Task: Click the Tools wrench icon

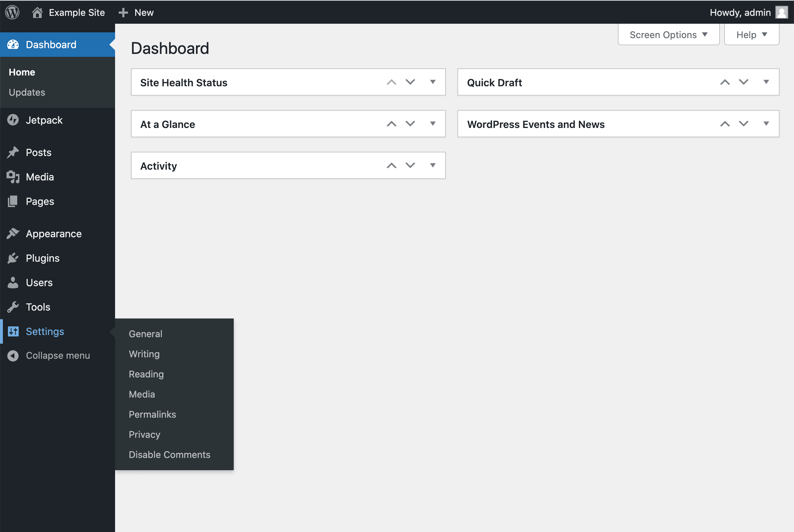Action: (13, 307)
